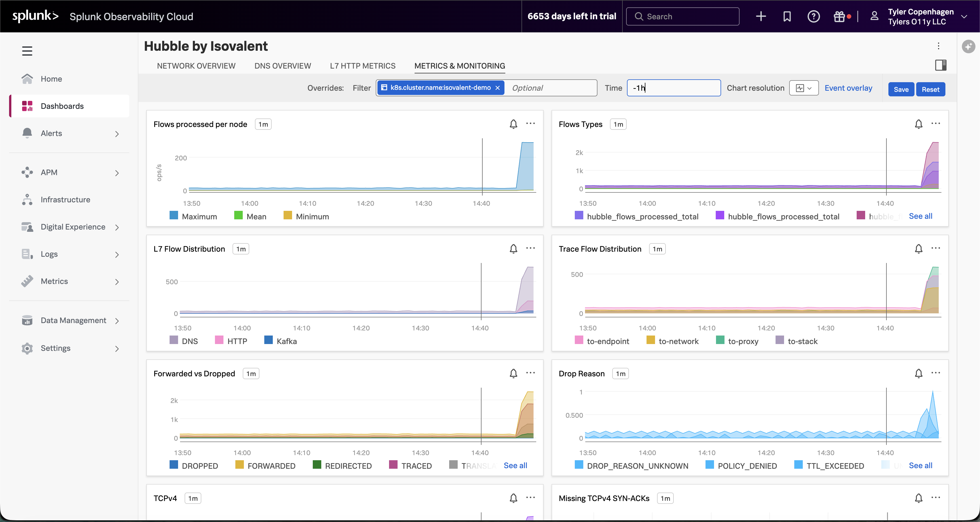Screen dimensions: 980x522
Task: Open more options on the Drop Reason chart
Action: coord(936,373)
